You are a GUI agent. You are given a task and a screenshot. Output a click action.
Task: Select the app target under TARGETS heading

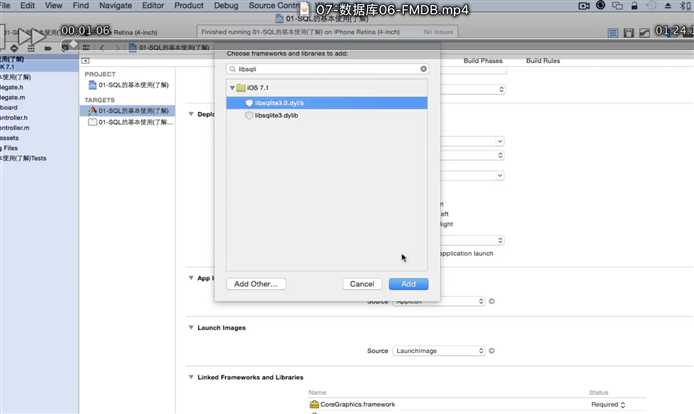click(x=127, y=110)
